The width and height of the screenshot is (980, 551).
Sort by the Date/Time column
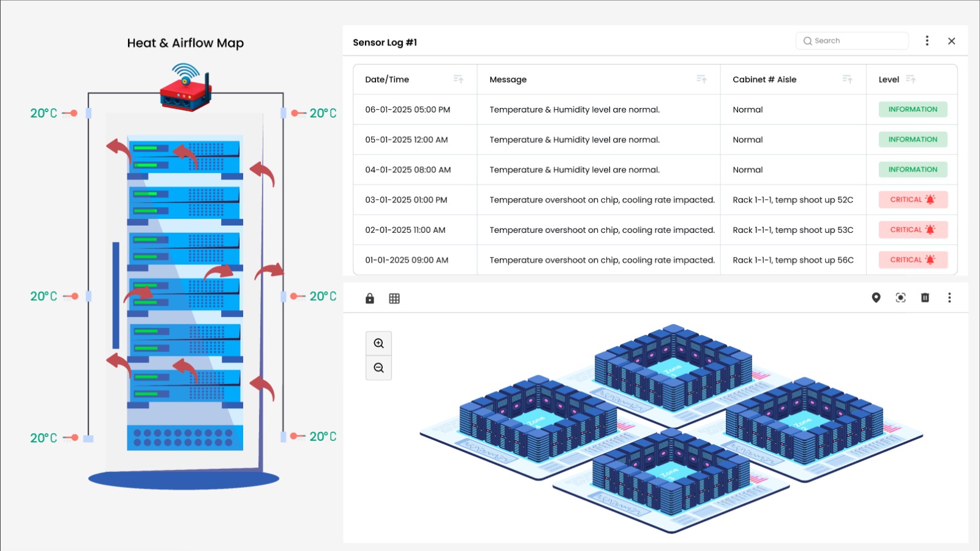tap(458, 79)
